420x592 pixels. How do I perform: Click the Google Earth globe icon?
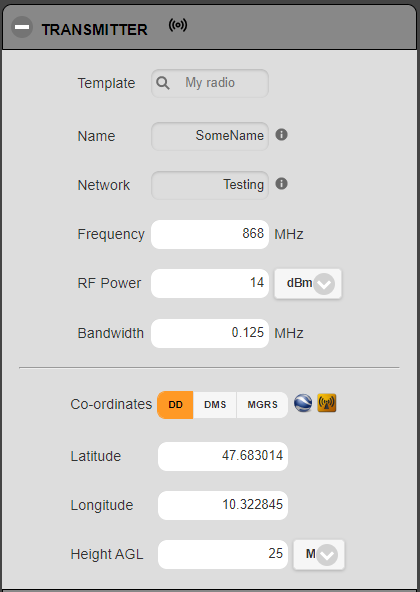pyautogui.click(x=303, y=403)
